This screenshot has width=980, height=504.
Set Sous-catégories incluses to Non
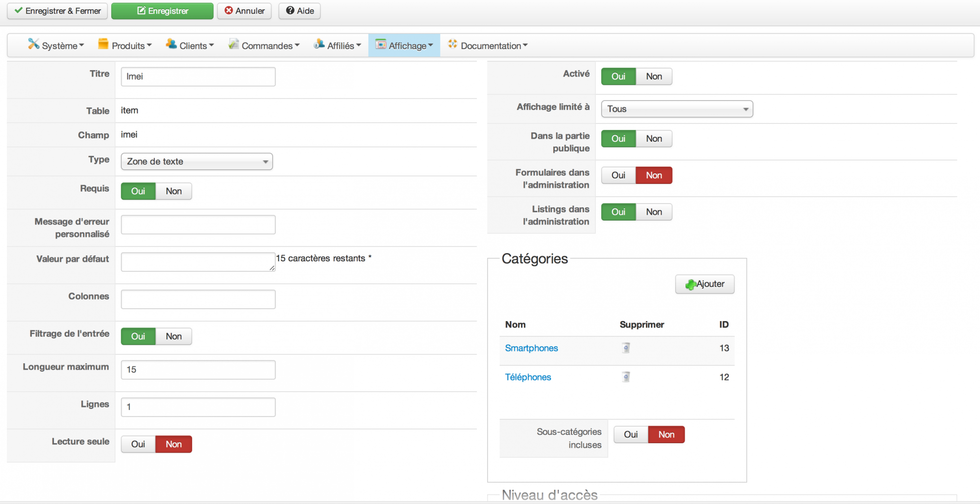[666, 435]
